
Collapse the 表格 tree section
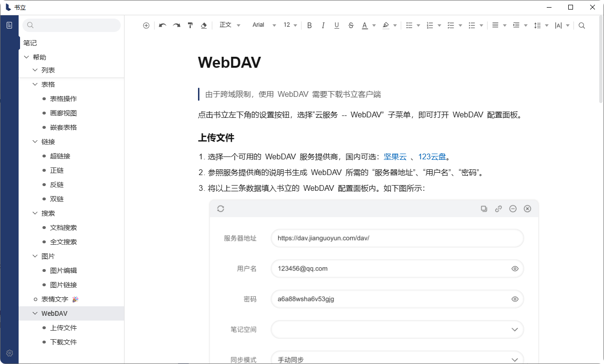[35, 84]
